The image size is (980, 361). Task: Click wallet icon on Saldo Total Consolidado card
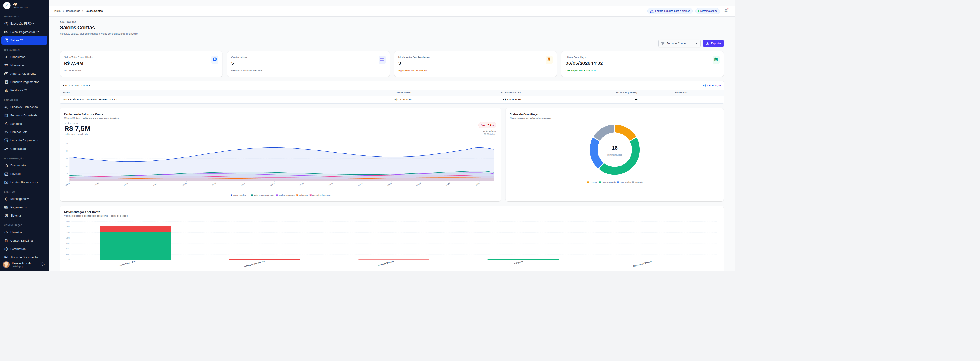point(215,59)
